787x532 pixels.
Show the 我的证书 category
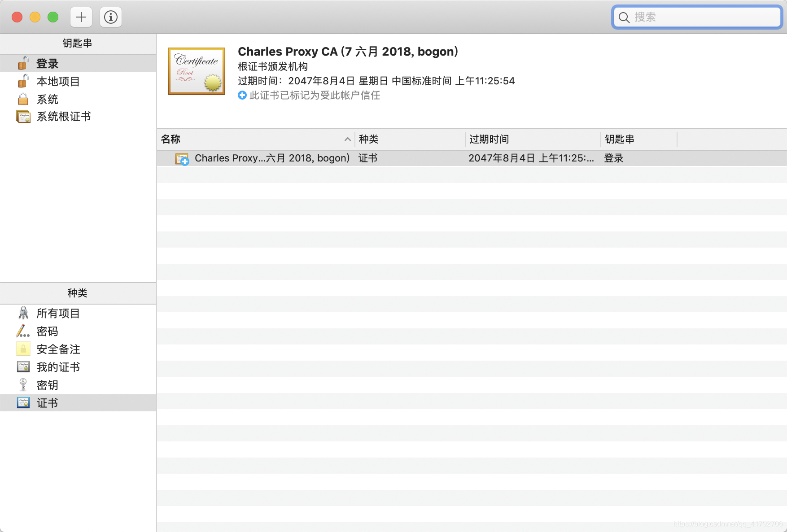click(58, 367)
